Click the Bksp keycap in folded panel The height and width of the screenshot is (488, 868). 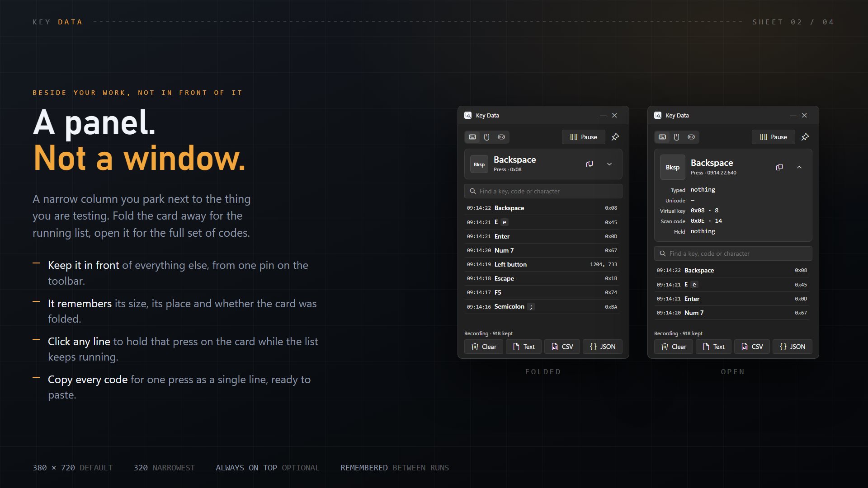479,164
